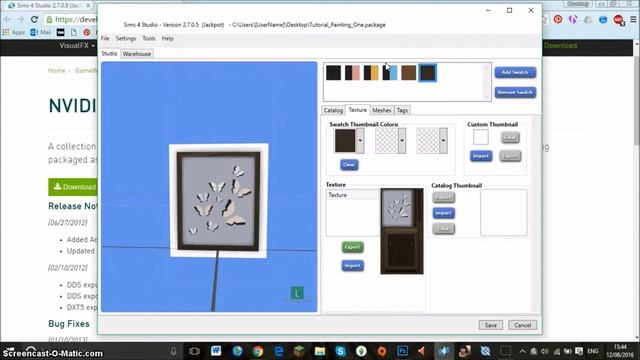Viewport: 640px width, 360px height.
Task: Switch to the Studio tab
Action: click(x=109, y=53)
